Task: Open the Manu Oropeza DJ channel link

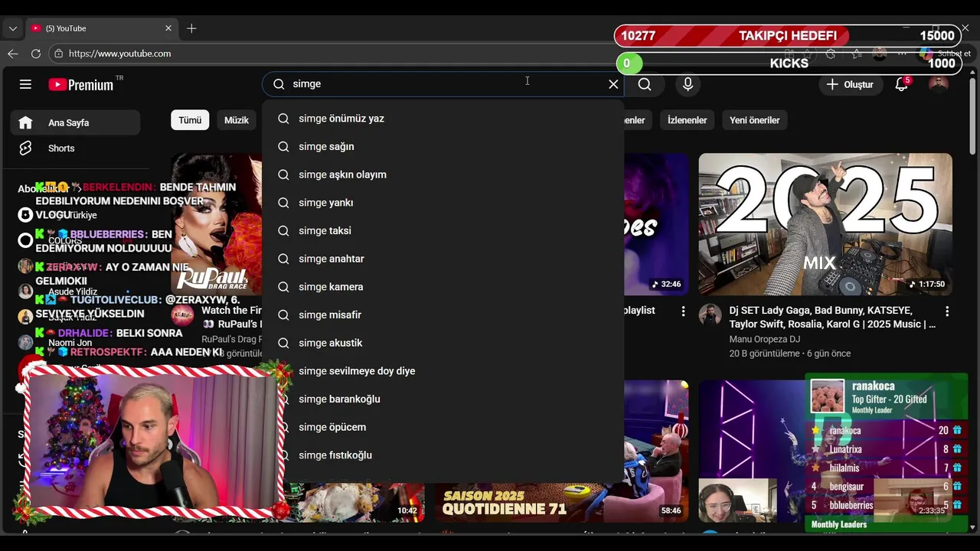Action: (764, 339)
